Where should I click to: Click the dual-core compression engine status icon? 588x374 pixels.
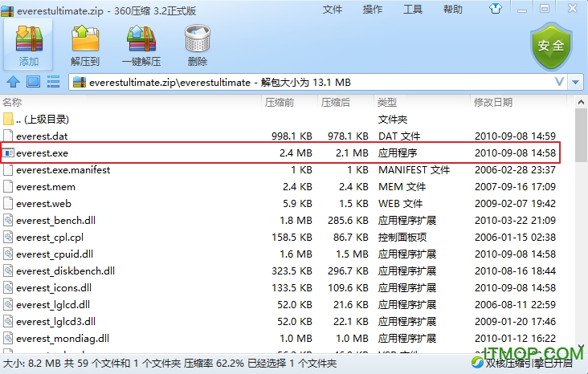coord(477,363)
